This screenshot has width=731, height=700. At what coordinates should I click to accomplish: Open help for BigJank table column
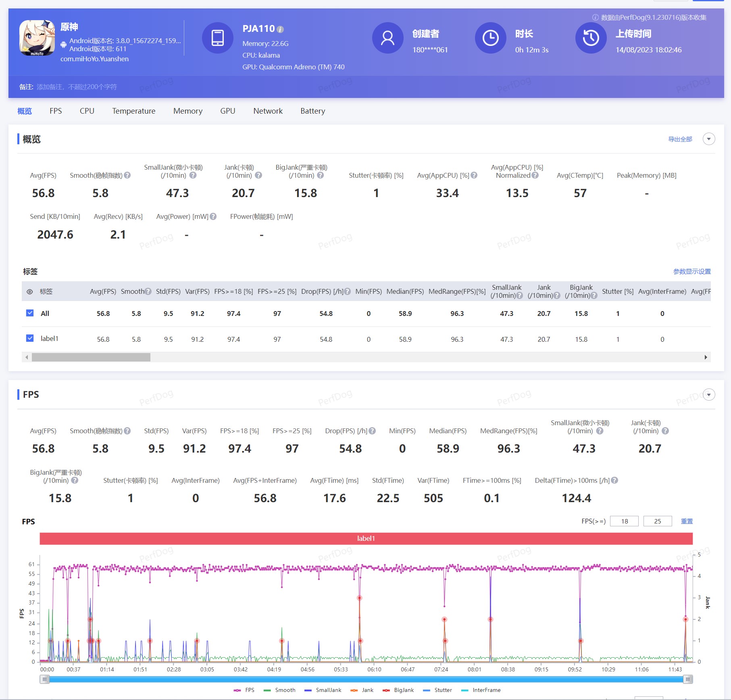[x=594, y=295]
